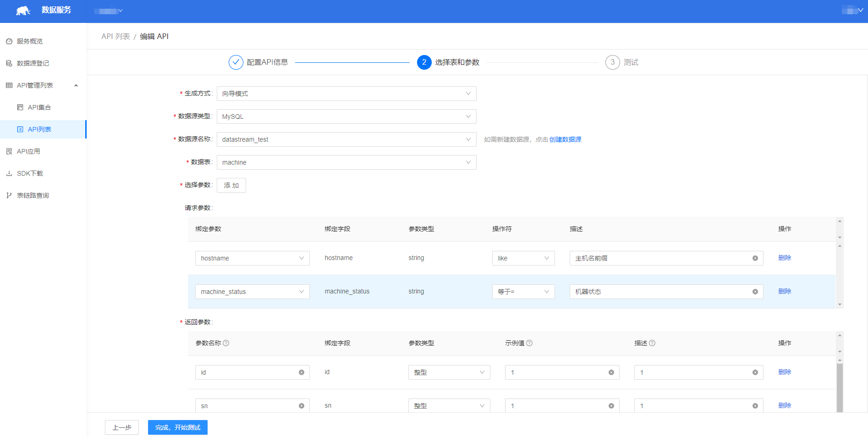The width and height of the screenshot is (868, 437).
Task: Clear the sn parameter name field
Action: point(302,405)
